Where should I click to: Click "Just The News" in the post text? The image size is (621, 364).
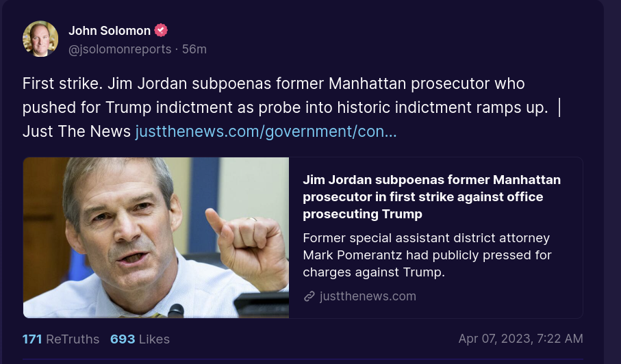pyautogui.click(x=76, y=131)
